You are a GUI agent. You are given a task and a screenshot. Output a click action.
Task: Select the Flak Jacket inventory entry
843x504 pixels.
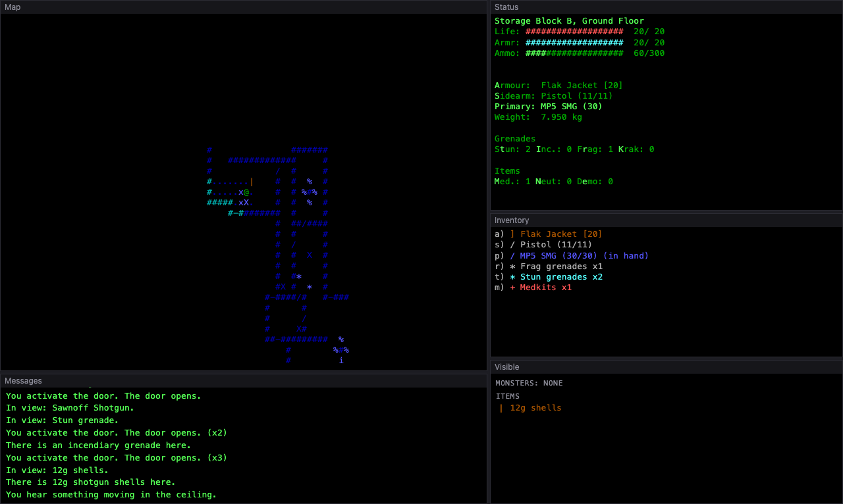point(549,234)
